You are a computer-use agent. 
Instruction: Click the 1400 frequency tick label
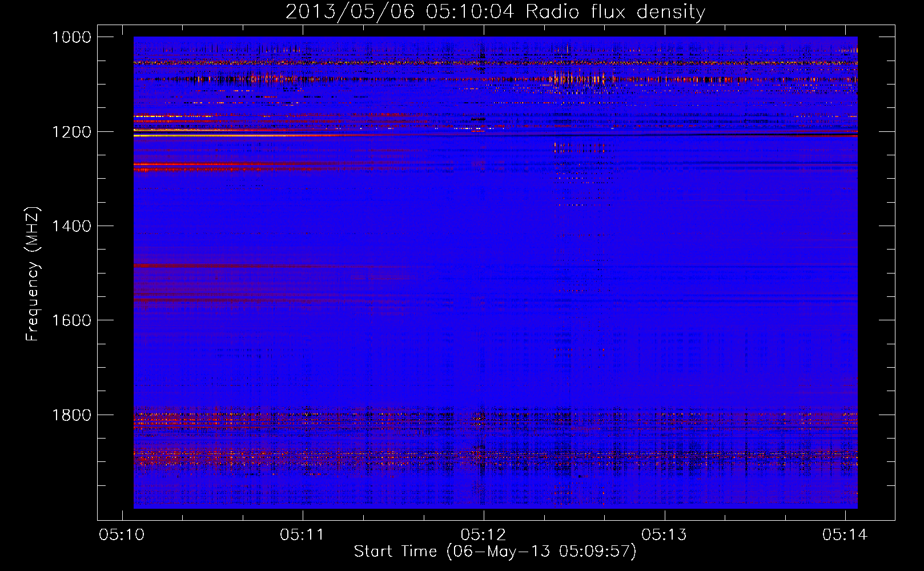[71, 226]
